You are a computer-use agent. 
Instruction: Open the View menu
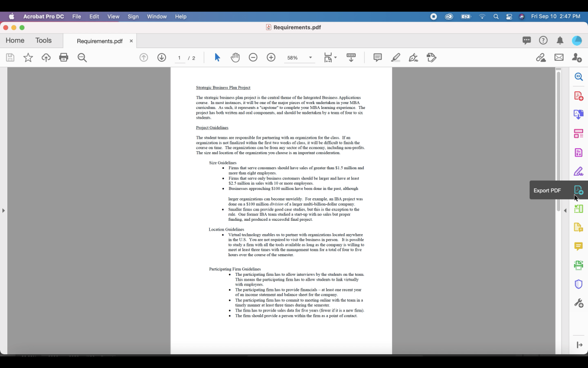coord(113,16)
